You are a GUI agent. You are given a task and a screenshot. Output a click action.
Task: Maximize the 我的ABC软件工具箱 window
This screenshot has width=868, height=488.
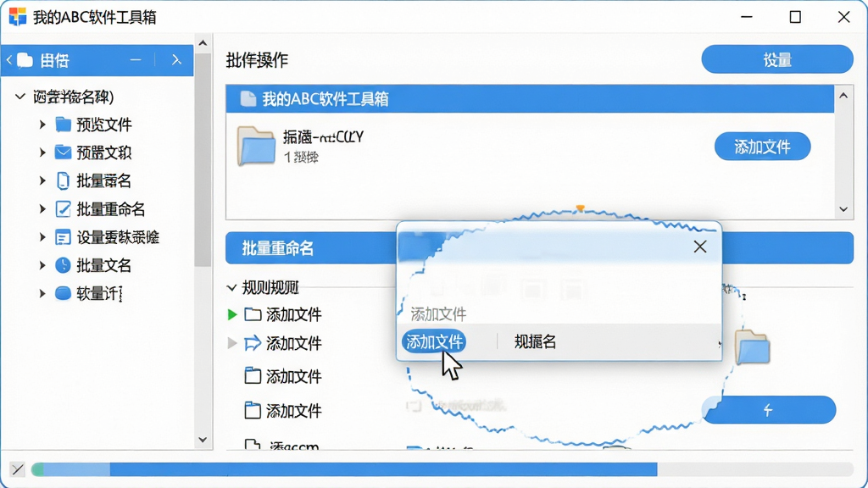[x=795, y=17]
